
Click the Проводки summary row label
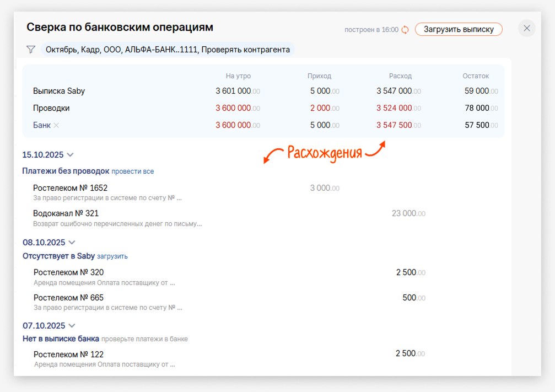click(x=51, y=108)
